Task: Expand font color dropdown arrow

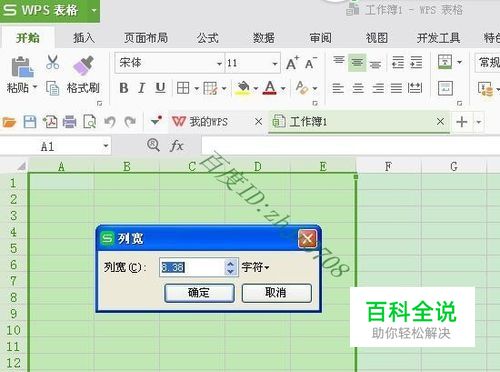Action: point(283,89)
